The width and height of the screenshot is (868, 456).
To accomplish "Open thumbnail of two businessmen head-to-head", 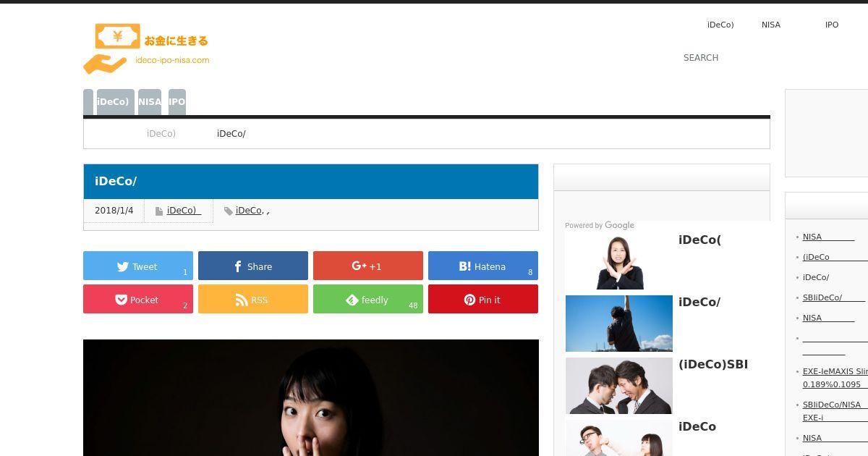I will (619, 385).
